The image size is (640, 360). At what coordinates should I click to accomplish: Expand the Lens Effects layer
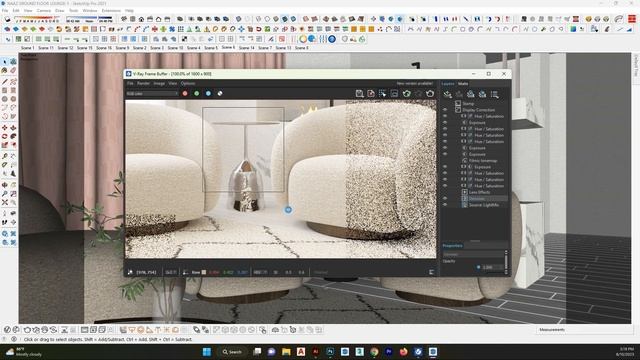pyautogui.click(x=464, y=192)
